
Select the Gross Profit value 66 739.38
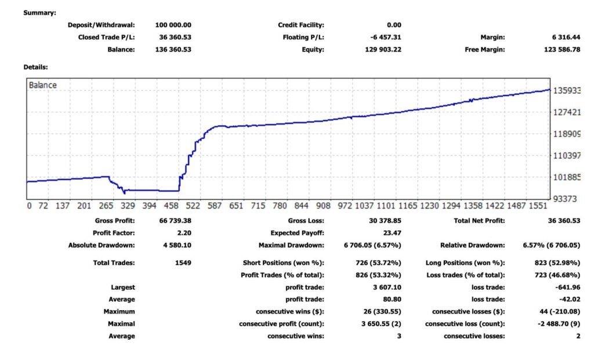click(173, 221)
